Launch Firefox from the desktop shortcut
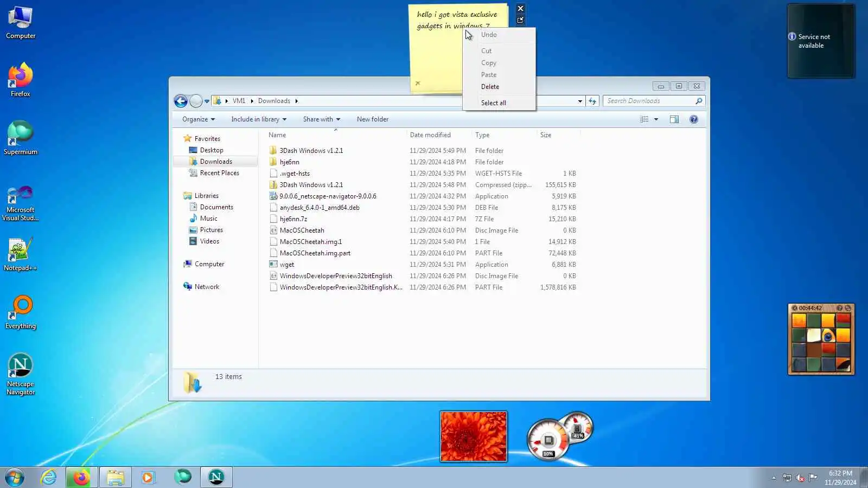This screenshot has height=488, width=868. tap(21, 80)
